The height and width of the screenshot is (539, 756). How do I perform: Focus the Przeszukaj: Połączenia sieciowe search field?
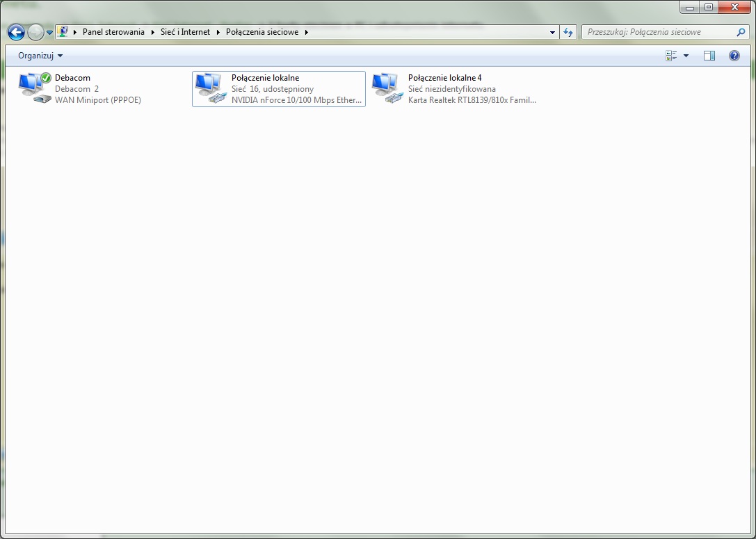coord(659,32)
